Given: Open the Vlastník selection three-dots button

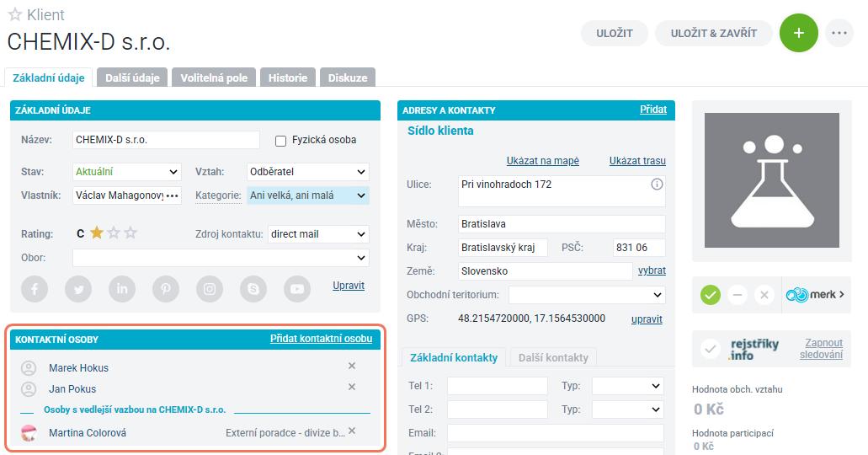Looking at the screenshot, I should (173, 195).
